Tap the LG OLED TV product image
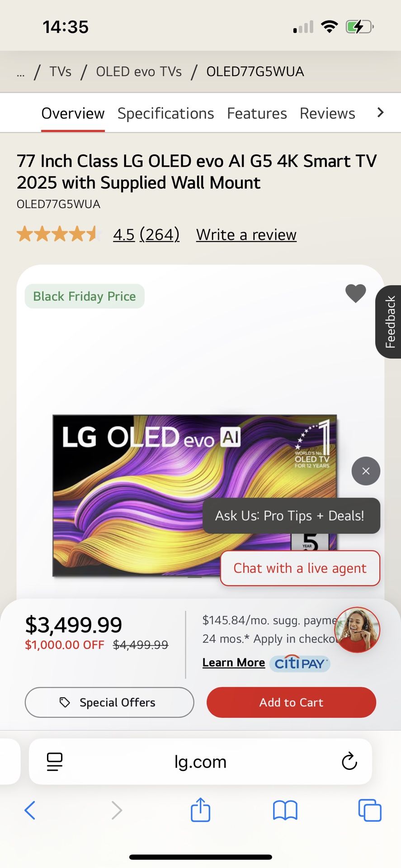The image size is (401, 868). [x=136, y=495]
